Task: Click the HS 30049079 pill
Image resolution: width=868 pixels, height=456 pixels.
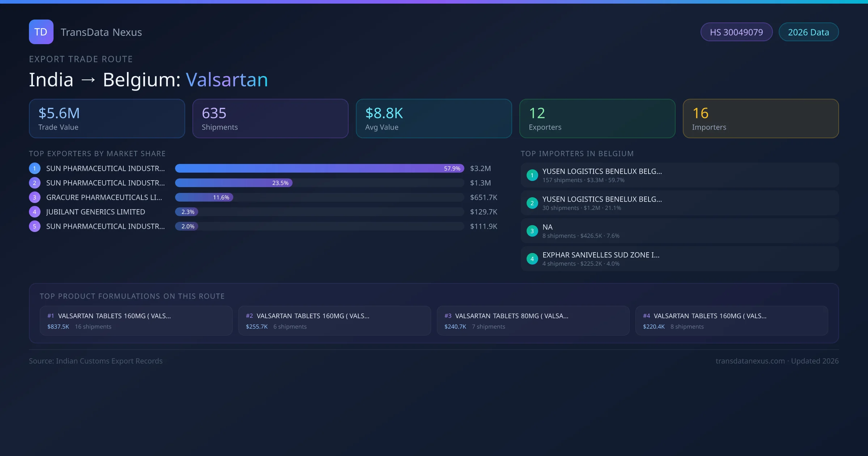Action: click(736, 32)
